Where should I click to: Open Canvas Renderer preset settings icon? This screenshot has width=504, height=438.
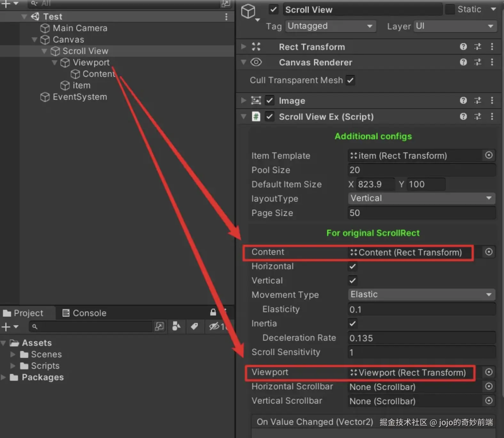coord(478,62)
